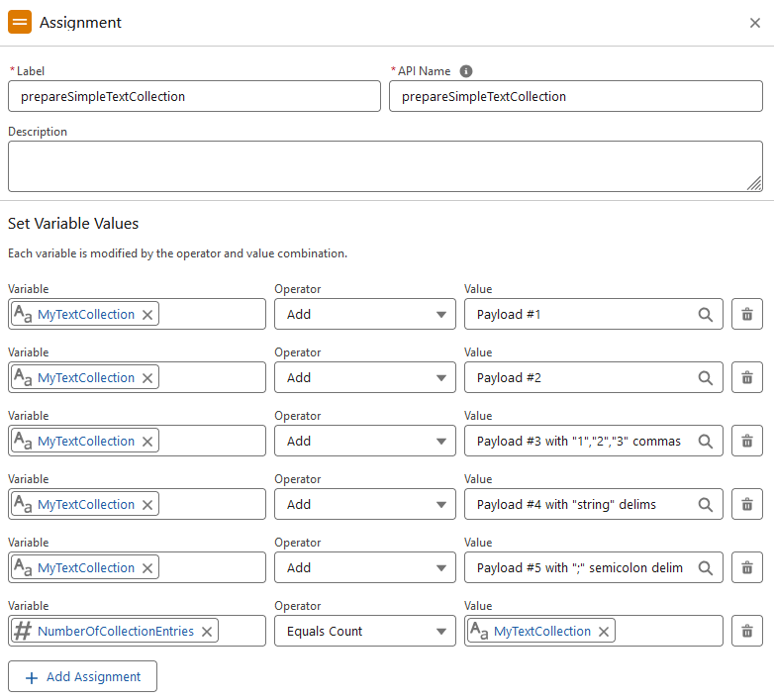Open the Add operator dropdown for Payload #1
The image size is (774, 700).
click(x=365, y=314)
